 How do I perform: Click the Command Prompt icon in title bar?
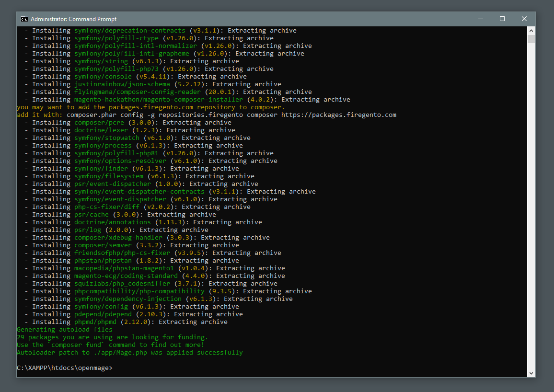24,19
